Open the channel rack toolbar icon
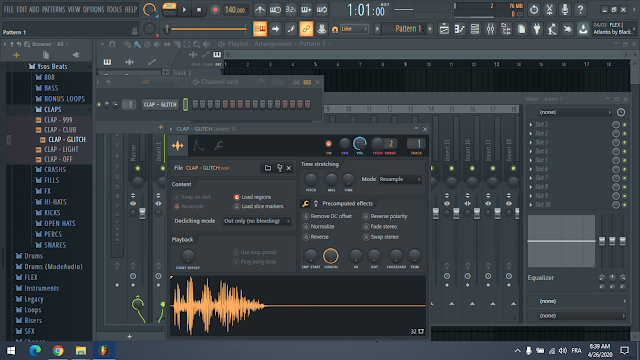This screenshot has height=360, width=640. (x=475, y=29)
